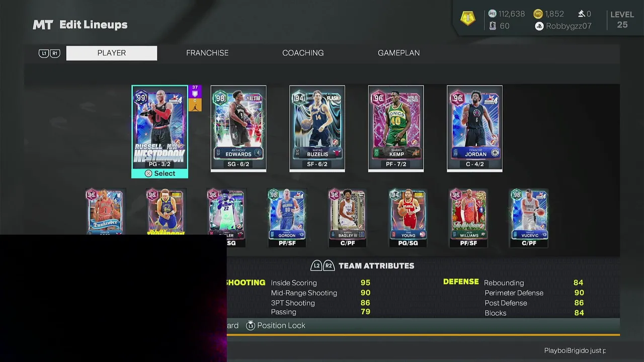Viewport: 644px width, 362px height.
Task: Open the GAMEPLAN tab
Action: point(398,53)
